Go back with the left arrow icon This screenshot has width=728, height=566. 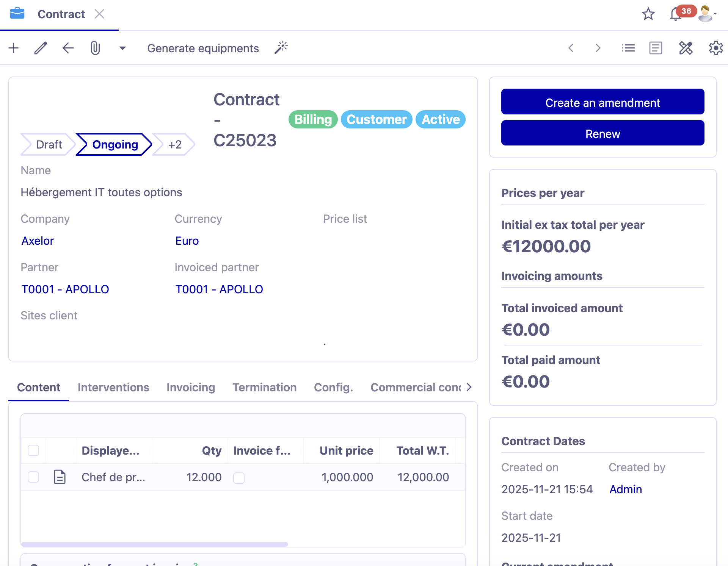pos(68,48)
